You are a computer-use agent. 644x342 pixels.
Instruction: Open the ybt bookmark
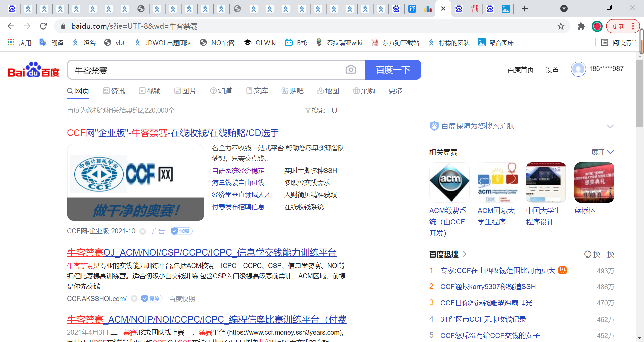tap(114, 43)
